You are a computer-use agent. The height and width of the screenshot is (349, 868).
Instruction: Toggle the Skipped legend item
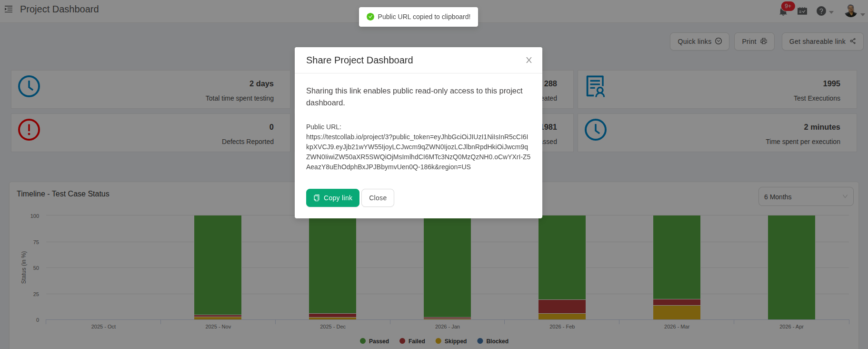coord(451,341)
